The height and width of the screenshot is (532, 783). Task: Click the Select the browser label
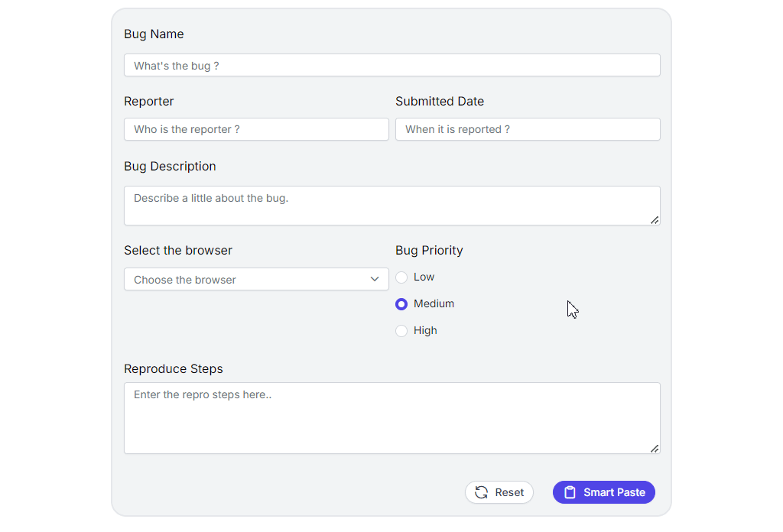[178, 251]
